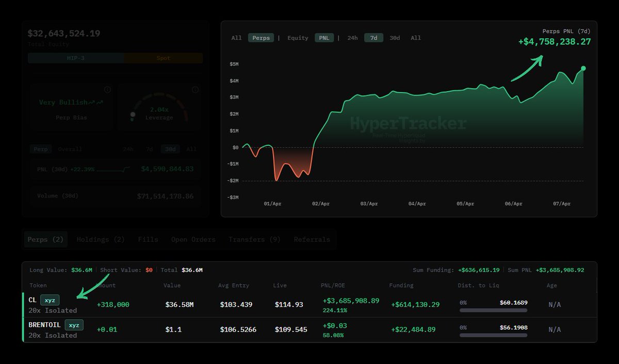Click the info icon on the Leverage gauge card

click(x=195, y=90)
